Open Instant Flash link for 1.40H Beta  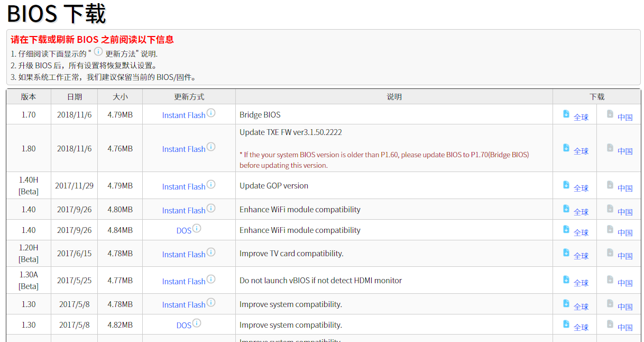[x=183, y=187]
